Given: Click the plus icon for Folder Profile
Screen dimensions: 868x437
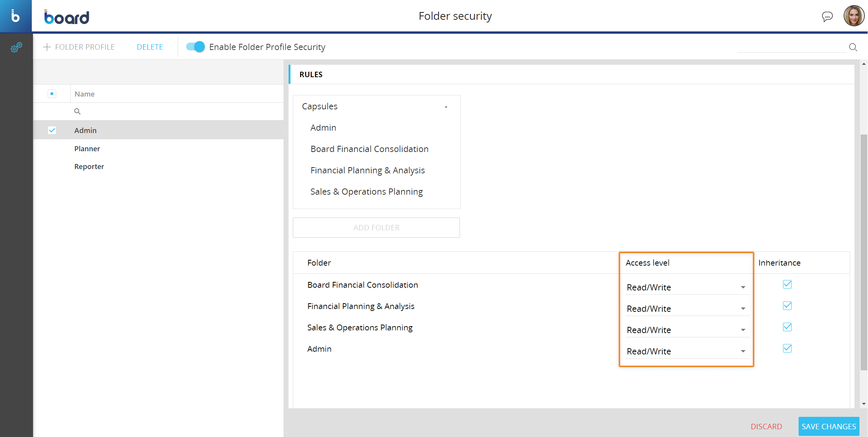Looking at the screenshot, I should [47, 47].
